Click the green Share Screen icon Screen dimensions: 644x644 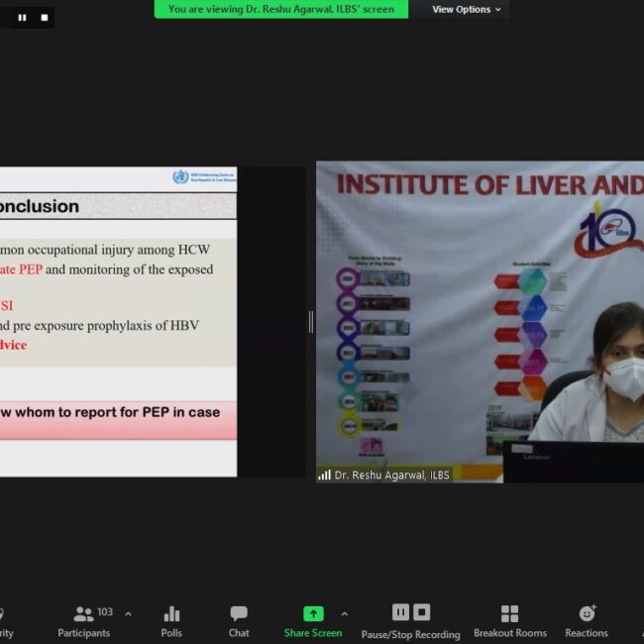tap(313, 613)
